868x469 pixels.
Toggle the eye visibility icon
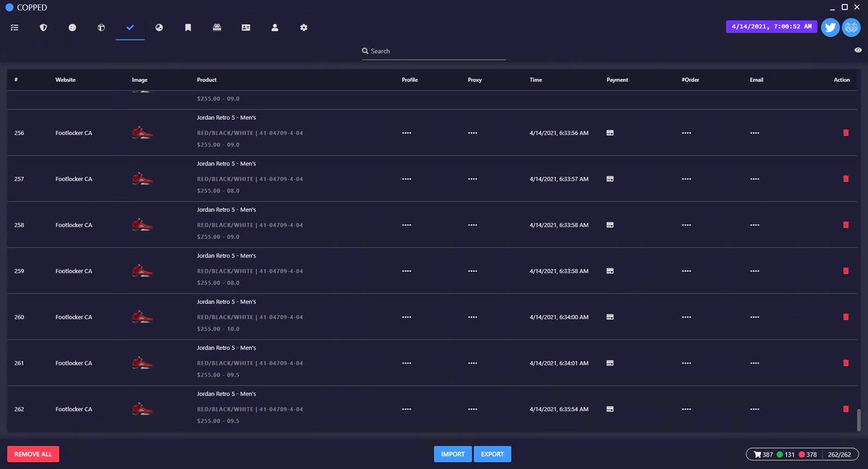click(x=858, y=51)
